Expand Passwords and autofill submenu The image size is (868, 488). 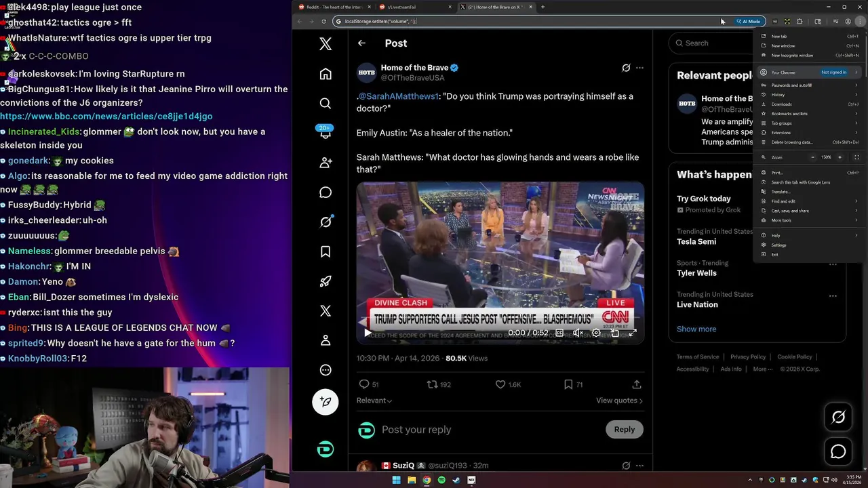810,85
